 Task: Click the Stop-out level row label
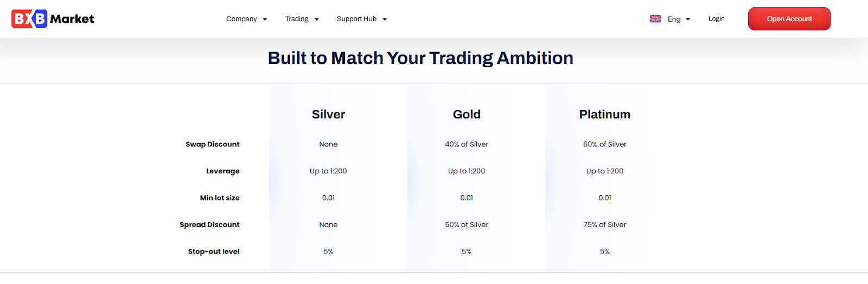(213, 251)
